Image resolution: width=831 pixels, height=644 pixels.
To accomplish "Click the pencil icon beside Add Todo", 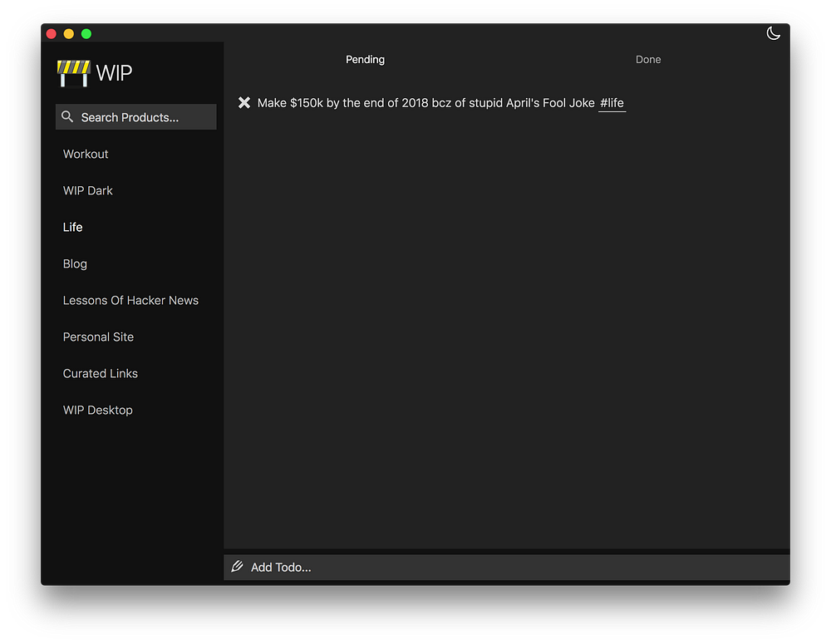I will coord(238,567).
